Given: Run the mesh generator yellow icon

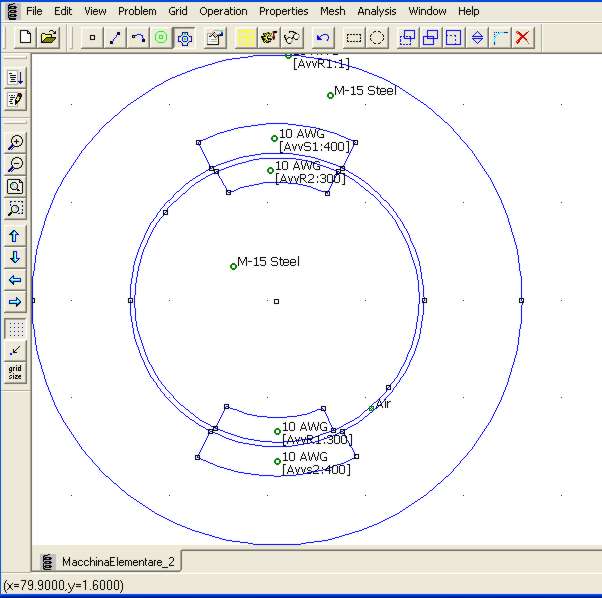Looking at the screenshot, I should (x=245, y=38).
